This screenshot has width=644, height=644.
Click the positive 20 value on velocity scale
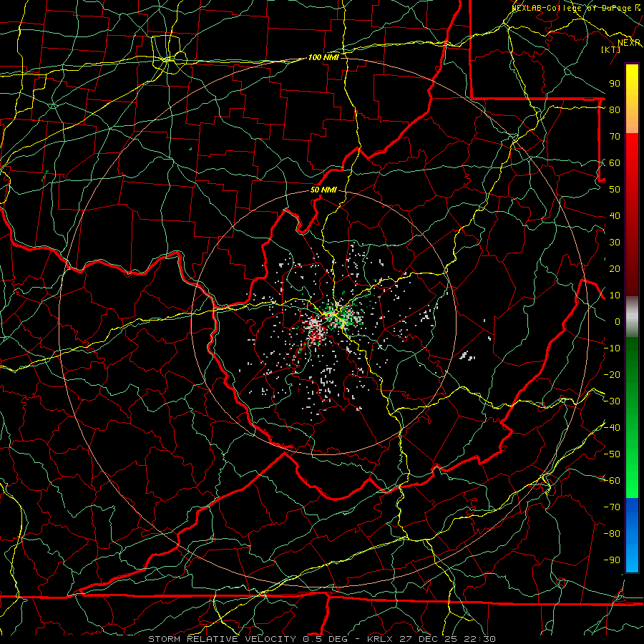pos(615,268)
